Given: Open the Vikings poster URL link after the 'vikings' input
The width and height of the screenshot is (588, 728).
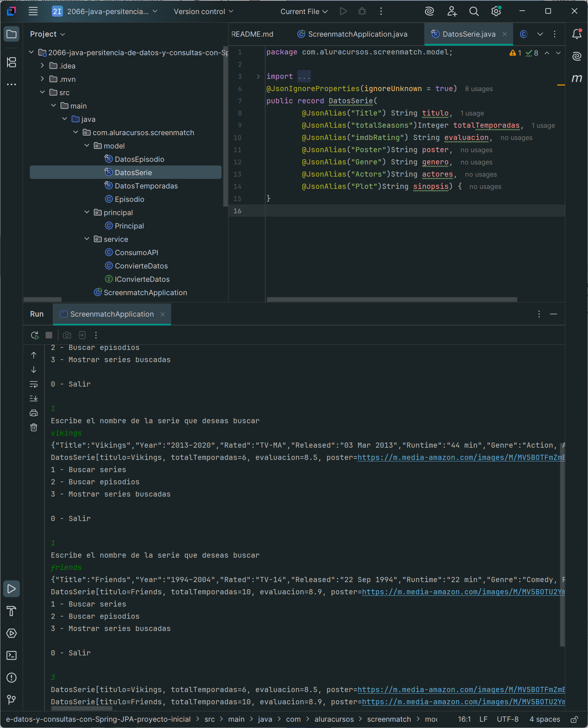Looking at the screenshot, I should point(461,458).
